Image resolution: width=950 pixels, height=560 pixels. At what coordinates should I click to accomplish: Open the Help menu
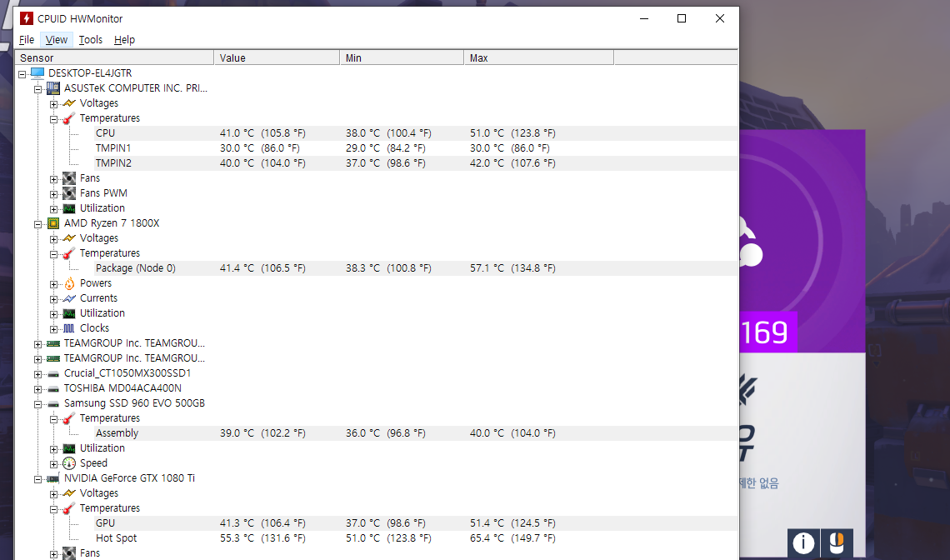[x=124, y=40]
